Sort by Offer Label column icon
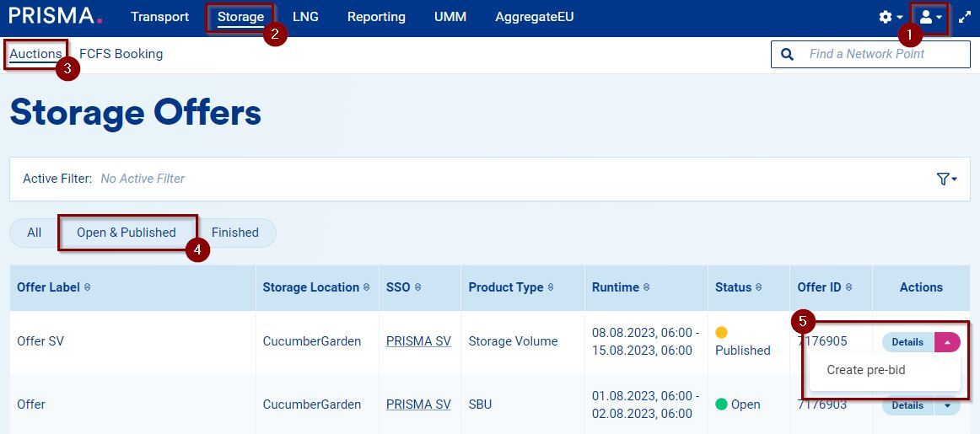 tap(88, 287)
